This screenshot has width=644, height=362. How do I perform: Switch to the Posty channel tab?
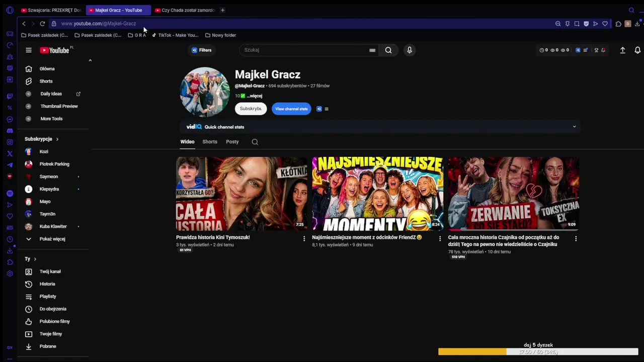pyautogui.click(x=232, y=142)
